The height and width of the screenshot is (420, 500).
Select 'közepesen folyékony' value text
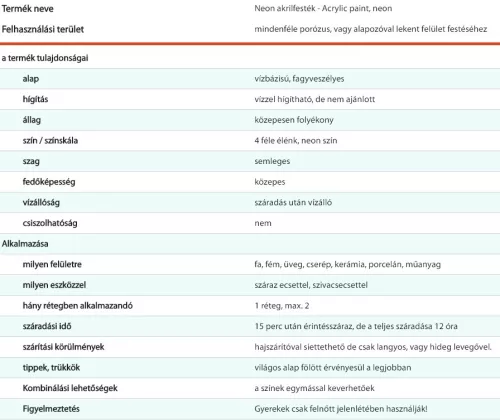click(x=294, y=120)
